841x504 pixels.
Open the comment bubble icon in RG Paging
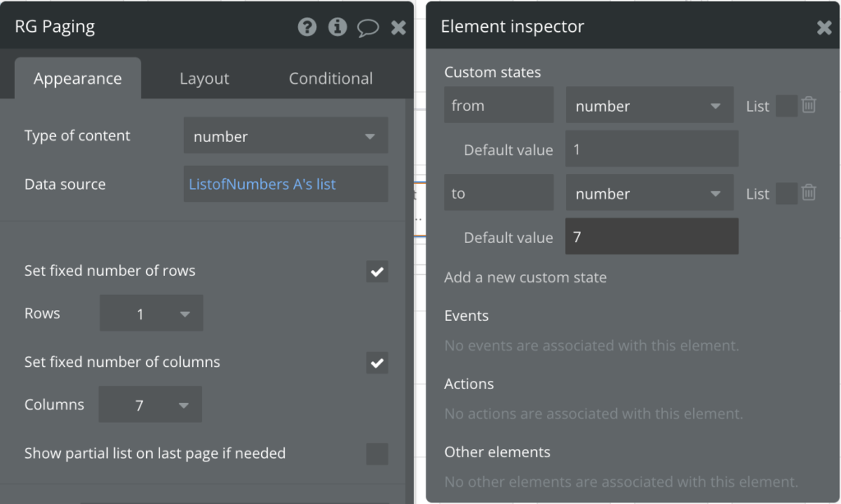(x=368, y=28)
